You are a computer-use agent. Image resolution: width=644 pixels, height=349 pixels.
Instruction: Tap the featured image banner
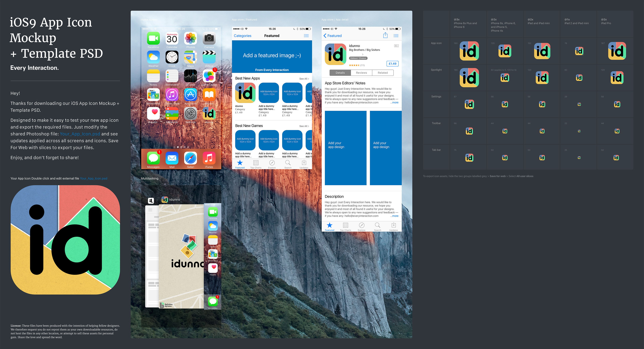(272, 57)
